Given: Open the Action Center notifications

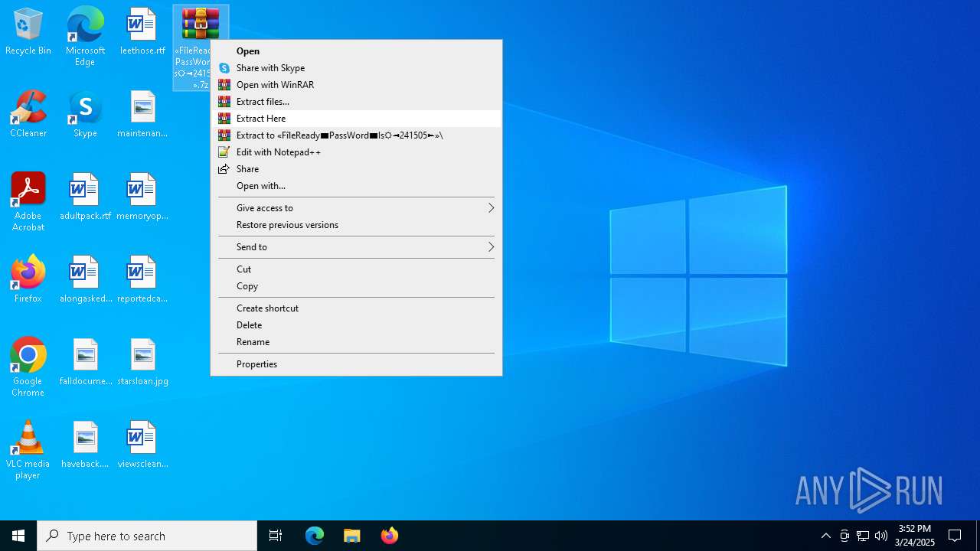Looking at the screenshot, I should click(x=955, y=536).
